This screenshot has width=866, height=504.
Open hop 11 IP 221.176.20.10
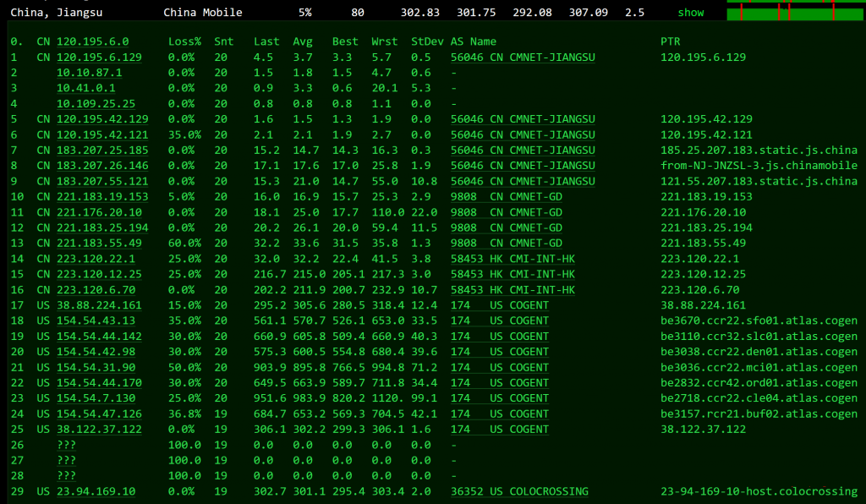pyautogui.click(x=100, y=212)
